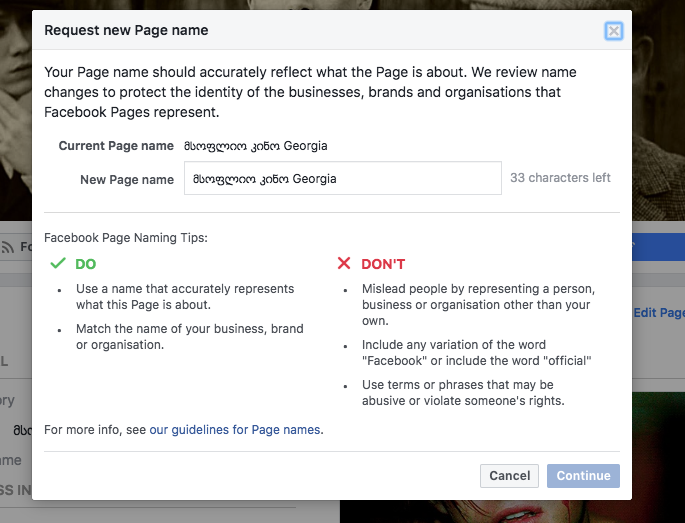
Task: Click the red DON'T cross icon
Action: [344, 264]
